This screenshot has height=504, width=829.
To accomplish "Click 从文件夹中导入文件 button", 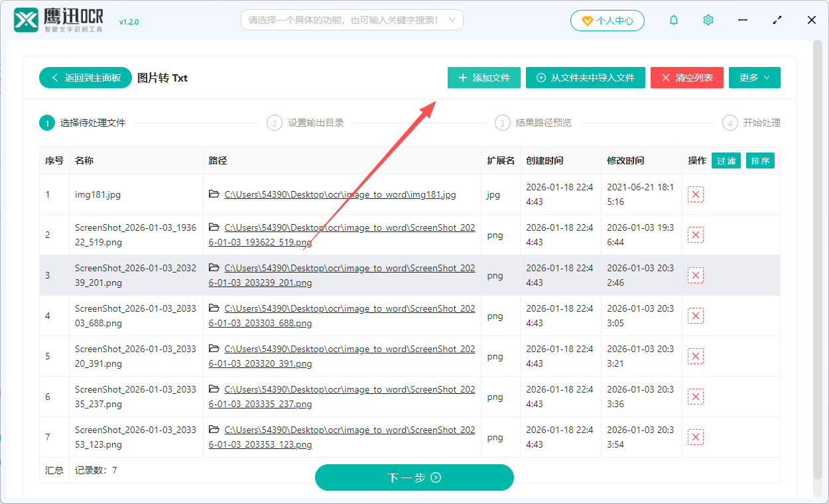I will pyautogui.click(x=585, y=78).
